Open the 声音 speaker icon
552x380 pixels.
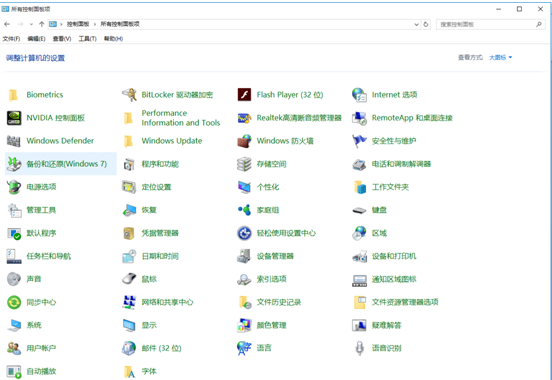(14, 279)
